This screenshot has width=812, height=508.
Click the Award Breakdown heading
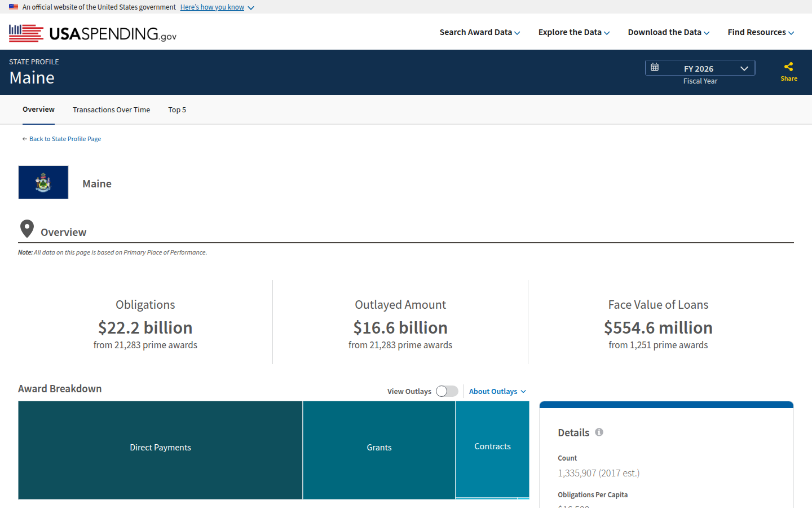click(60, 389)
